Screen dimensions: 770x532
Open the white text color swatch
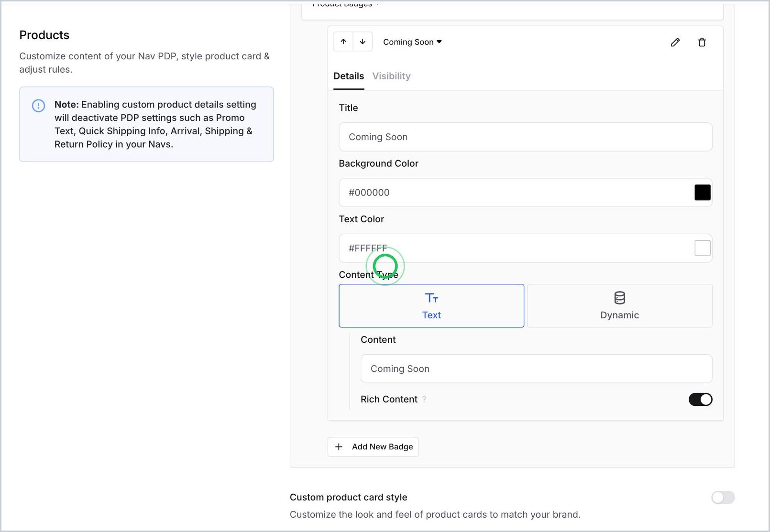[702, 248]
